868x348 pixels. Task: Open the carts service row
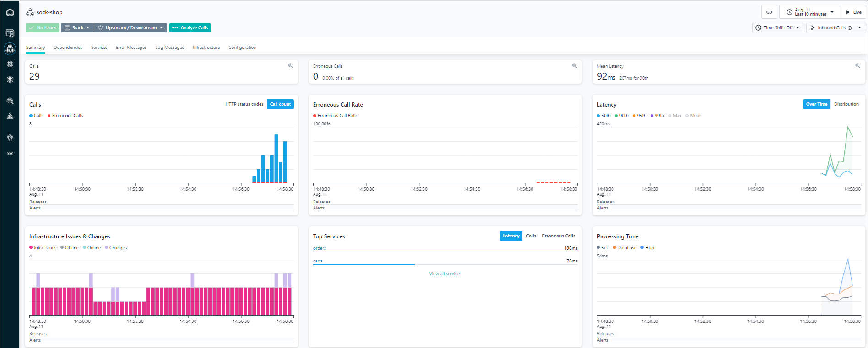pos(445,261)
